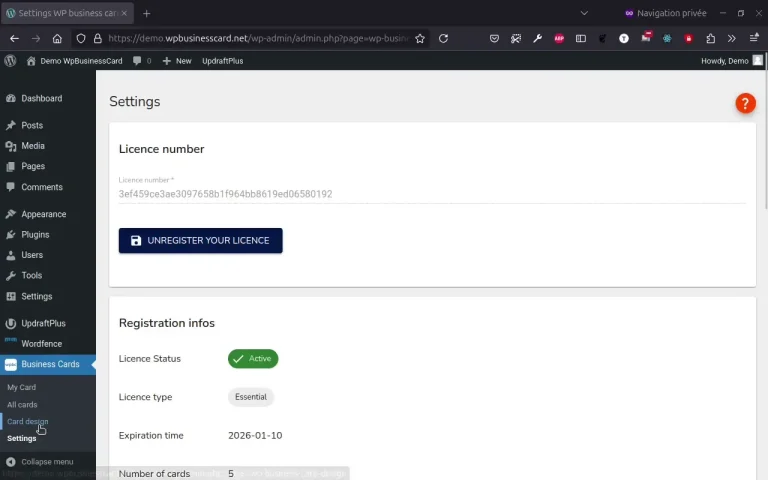Image resolution: width=768 pixels, height=480 pixels.
Task: Open the WordPress logo menu
Action: pos(10,61)
